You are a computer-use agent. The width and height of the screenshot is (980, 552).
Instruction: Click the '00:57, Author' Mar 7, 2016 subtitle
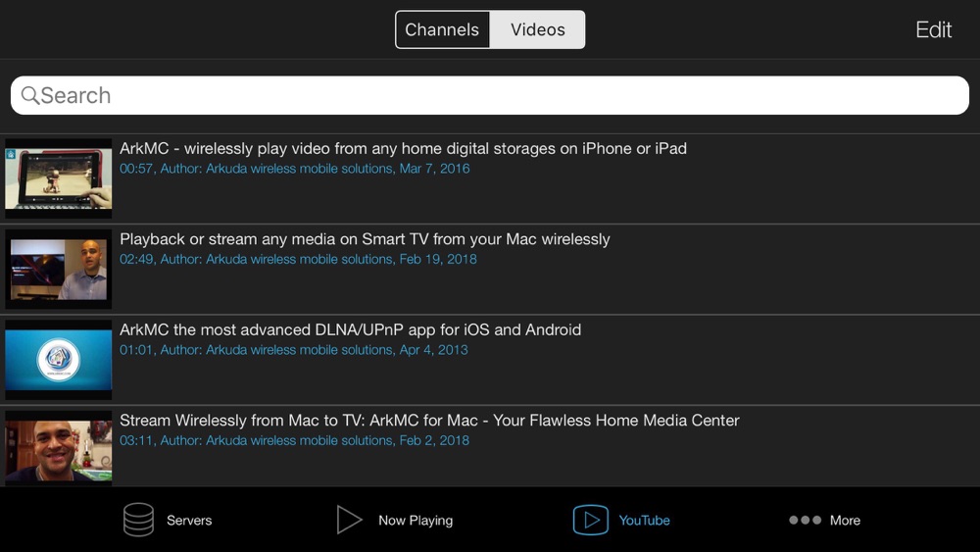tap(294, 169)
